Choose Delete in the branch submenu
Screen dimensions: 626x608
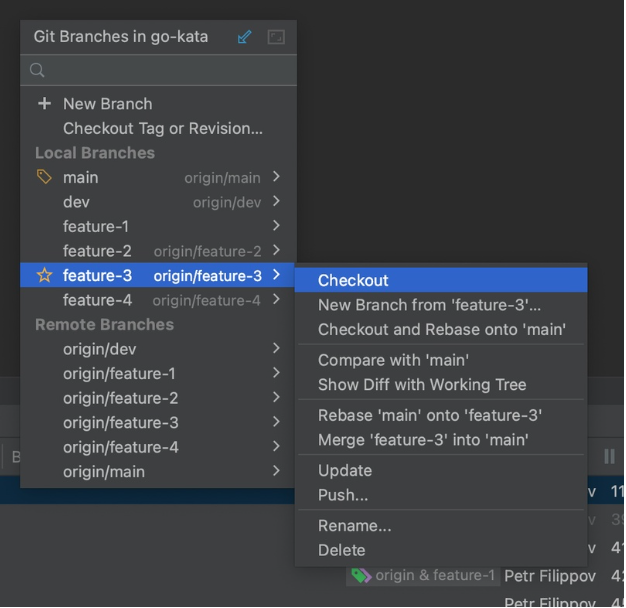(x=342, y=550)
